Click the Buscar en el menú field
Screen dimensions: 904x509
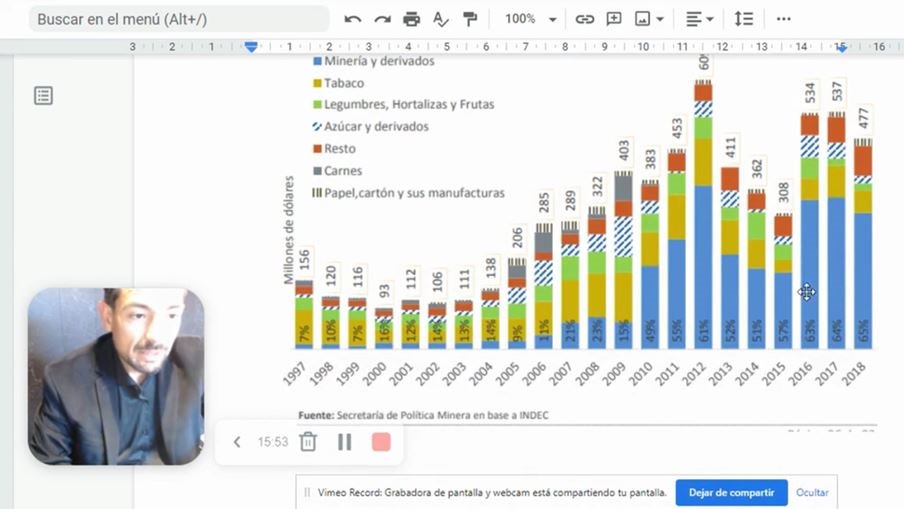[x=178, y=19]
